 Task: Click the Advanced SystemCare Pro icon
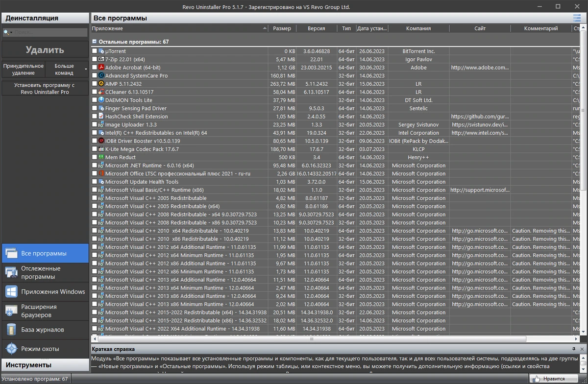[101, 75]
